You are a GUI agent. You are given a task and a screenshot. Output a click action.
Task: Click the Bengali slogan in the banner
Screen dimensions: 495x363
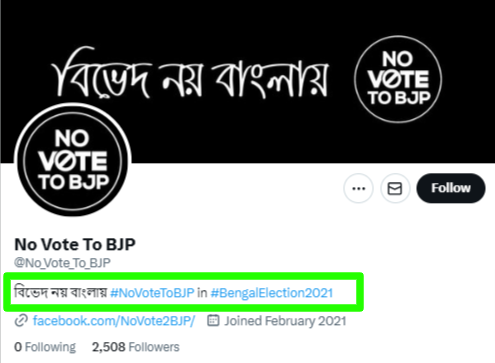click(x=190, y=73)
